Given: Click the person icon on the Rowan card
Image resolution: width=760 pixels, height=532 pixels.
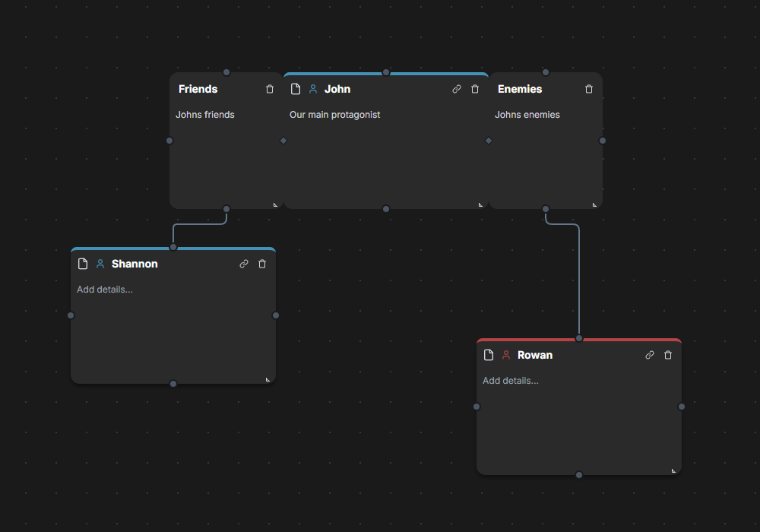Looking at the screenshot, I should pyautogui.click(x=505, y=355).
